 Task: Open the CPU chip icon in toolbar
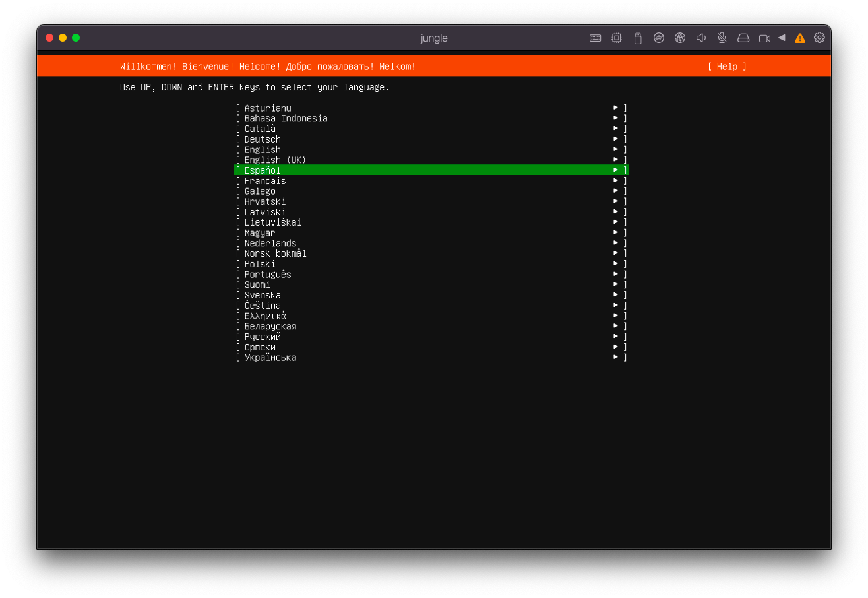pos(616,38)
